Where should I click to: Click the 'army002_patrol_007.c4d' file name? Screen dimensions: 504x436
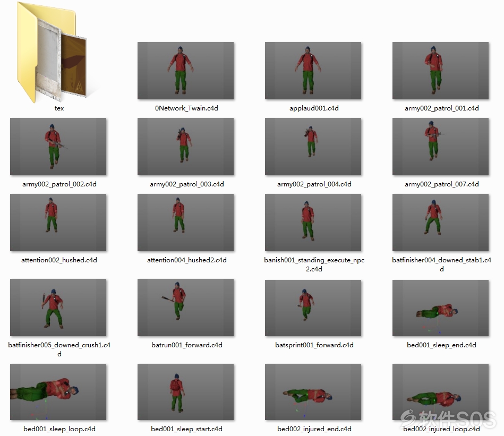coord(442,184)
